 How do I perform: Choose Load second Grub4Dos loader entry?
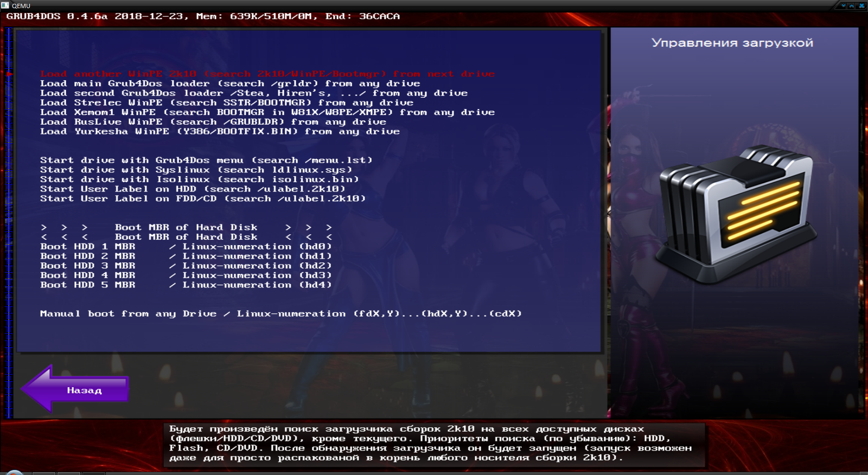(254, 93)
